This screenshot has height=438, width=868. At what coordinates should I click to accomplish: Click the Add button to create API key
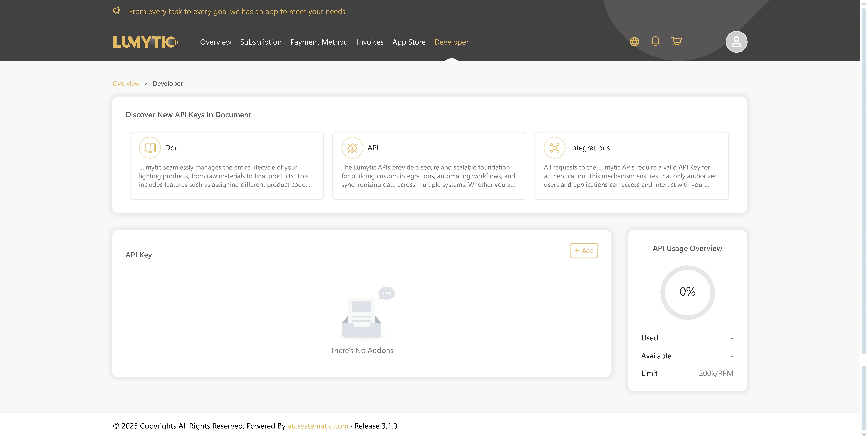pos(584,251)
